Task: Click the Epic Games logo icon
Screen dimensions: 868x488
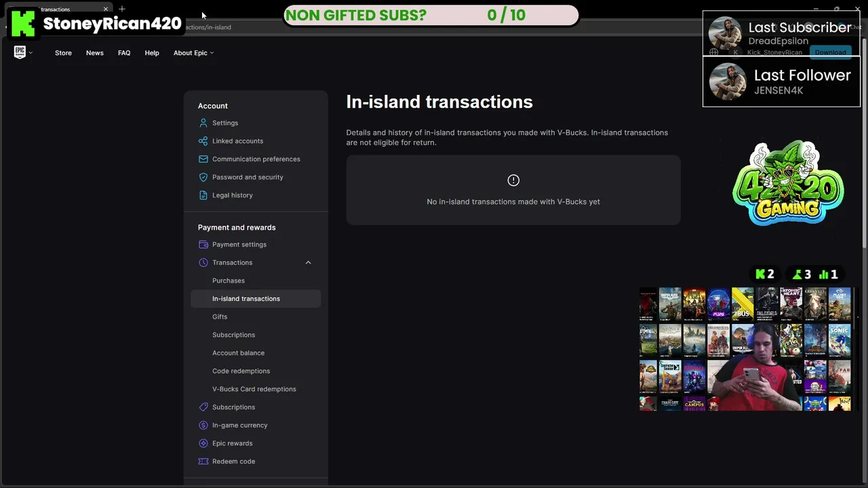Action: (20, 52)
